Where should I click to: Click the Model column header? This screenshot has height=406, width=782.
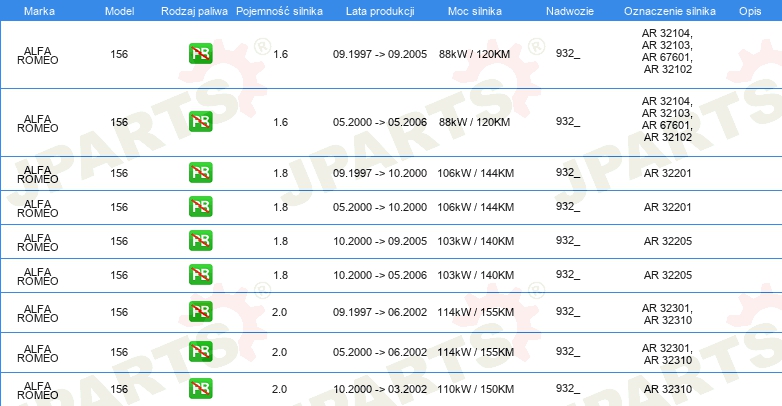click(x=119, y=11)
